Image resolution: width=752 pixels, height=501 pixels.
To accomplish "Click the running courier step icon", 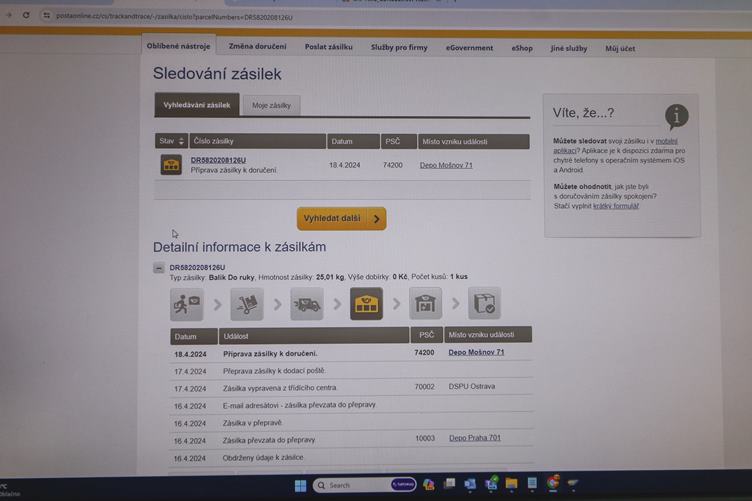I will tap(187, 304).
